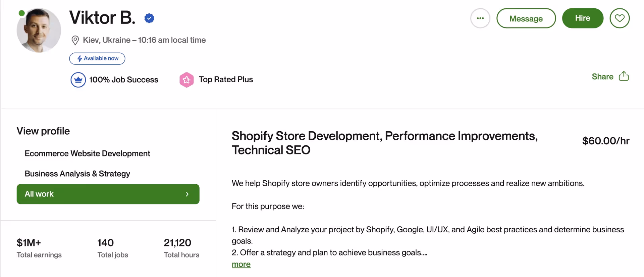Select the Ecommerce Website Development profile

87,153
